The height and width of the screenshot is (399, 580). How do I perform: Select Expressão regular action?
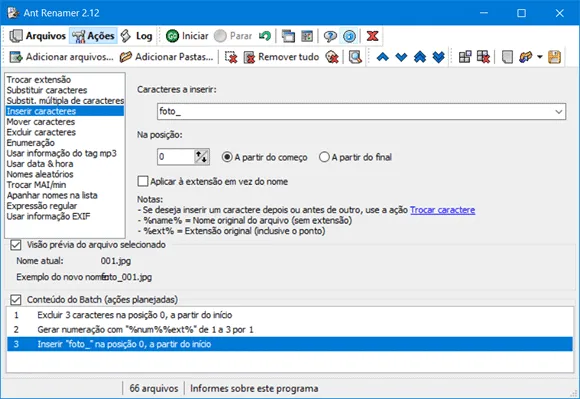pos(65,206)
